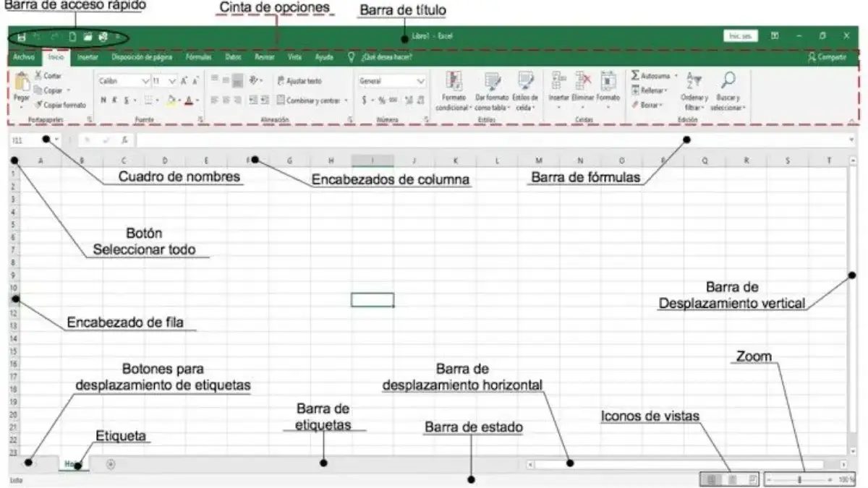Click the Redo arrow in quick access toolbar
868x488 pixels.
point(55,36)
